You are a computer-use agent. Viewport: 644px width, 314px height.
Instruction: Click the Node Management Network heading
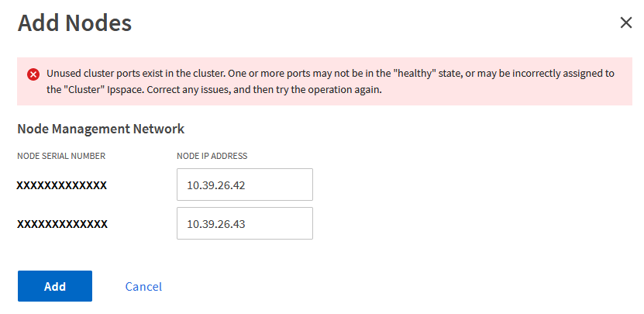coord(101,129)
